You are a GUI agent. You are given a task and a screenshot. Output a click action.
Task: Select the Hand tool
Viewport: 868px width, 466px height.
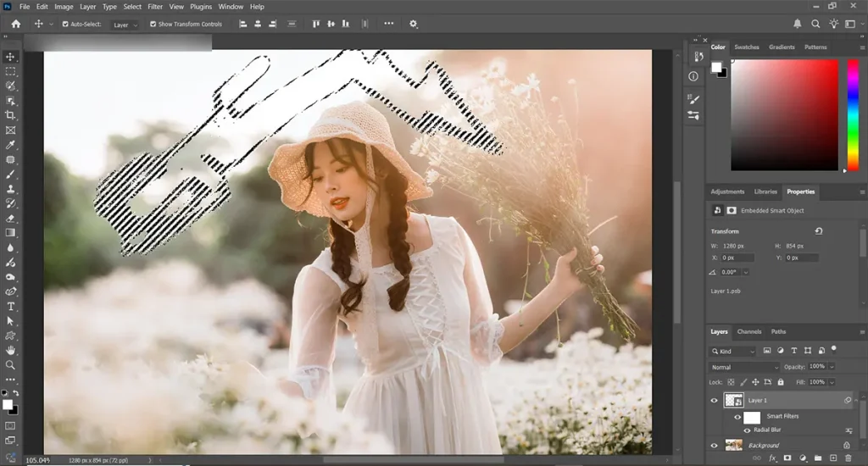click(10, 350)
